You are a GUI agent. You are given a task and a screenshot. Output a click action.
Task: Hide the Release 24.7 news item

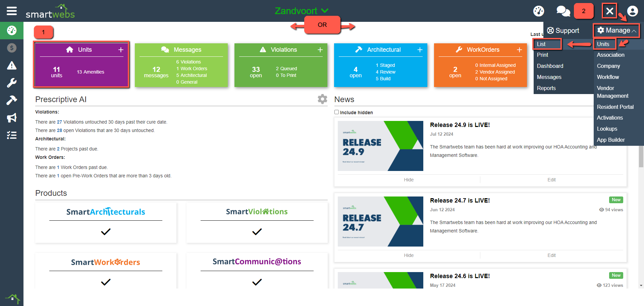[409, 256]
